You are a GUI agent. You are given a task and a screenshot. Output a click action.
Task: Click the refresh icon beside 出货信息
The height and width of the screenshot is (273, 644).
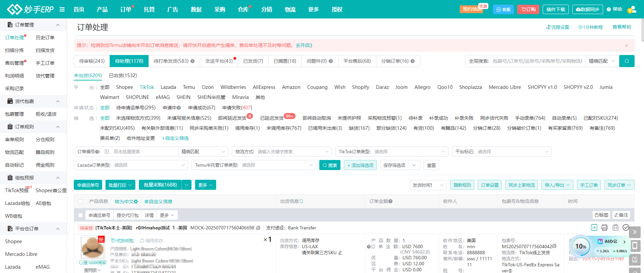pyautogui.click(x=301, y=201)
